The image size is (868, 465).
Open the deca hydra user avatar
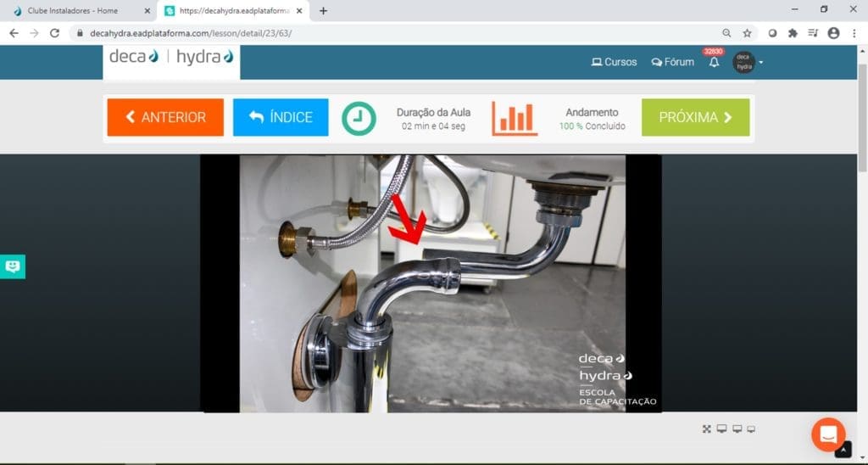click(x=743, y=62)
